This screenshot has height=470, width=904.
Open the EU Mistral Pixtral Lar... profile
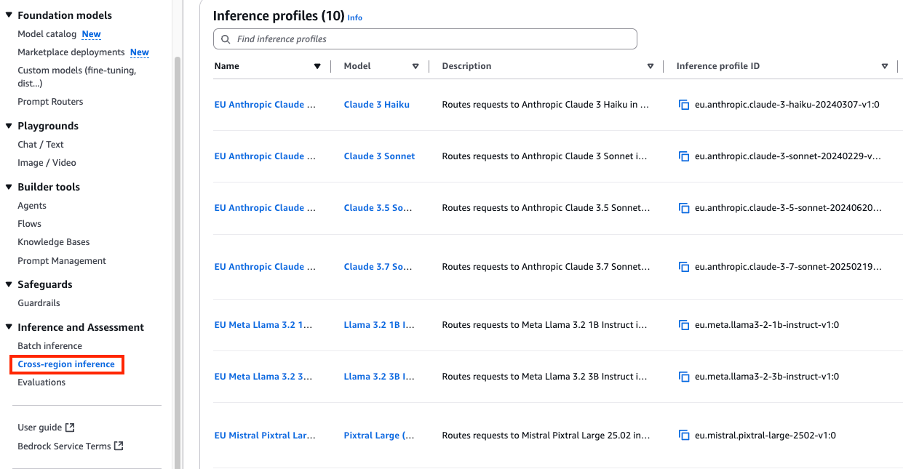coord(265,435)
